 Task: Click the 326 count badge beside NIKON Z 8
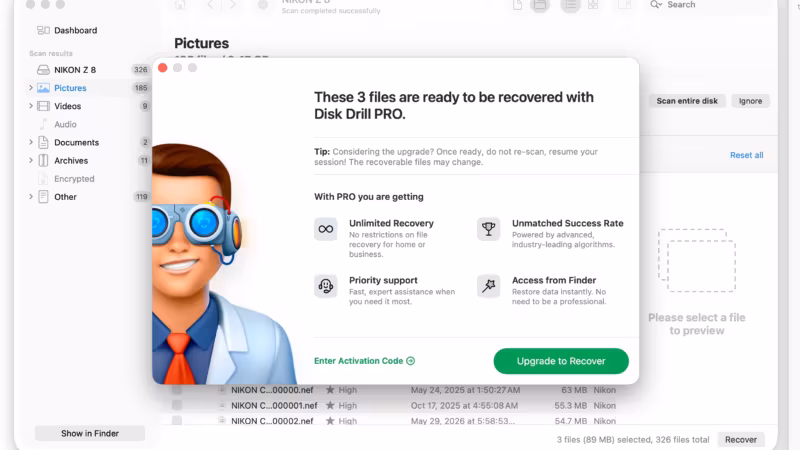140,69
